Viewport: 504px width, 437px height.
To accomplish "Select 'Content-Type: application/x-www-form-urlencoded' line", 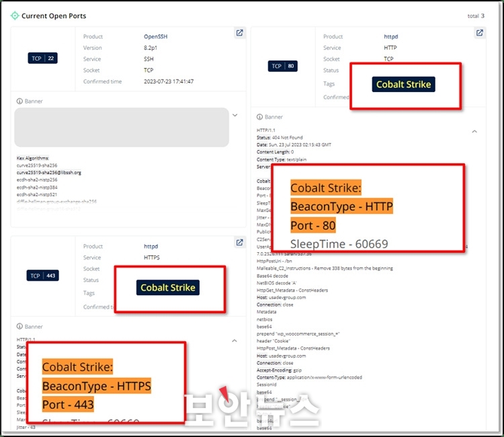I will click(309, 378).
